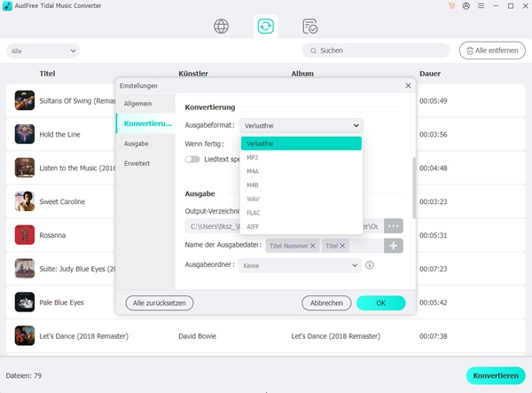Screen dimensions: 532x393
Task: Open the Ausgabeordner Keine dropdown
Action: (300, 265)
